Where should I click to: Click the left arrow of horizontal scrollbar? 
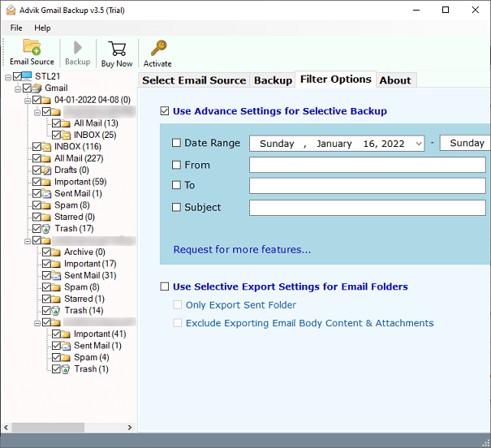(x=6, y=428)
